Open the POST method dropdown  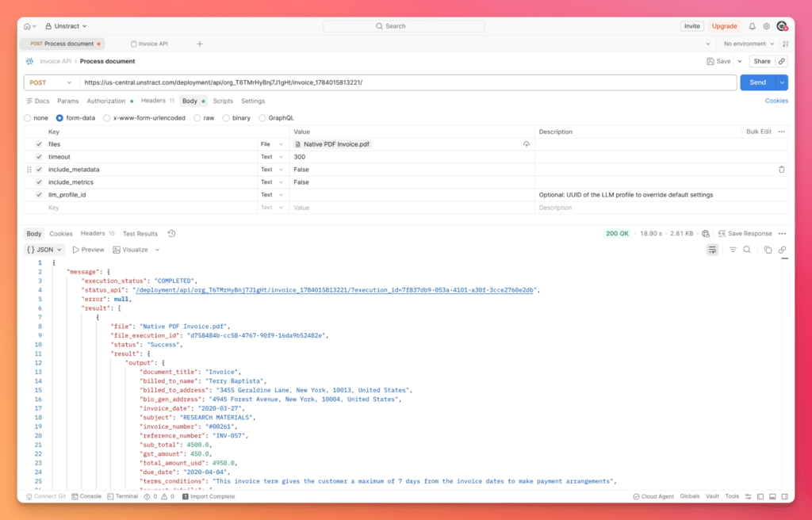coord(51,82)
